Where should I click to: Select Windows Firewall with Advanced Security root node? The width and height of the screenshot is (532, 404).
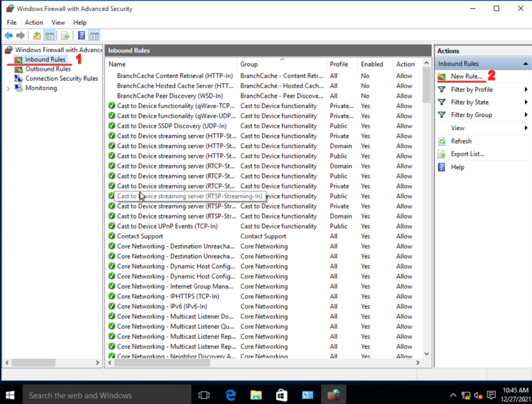[58, 50]
